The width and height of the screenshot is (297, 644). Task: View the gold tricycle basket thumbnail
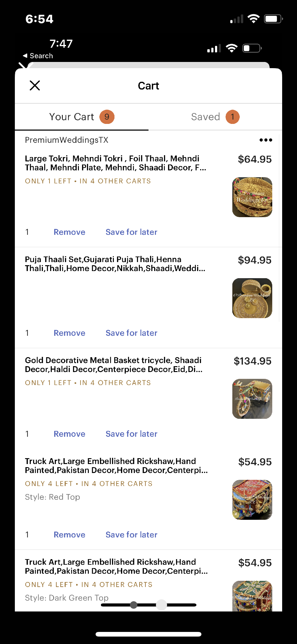pyautogui.click(x=252, y=399)
